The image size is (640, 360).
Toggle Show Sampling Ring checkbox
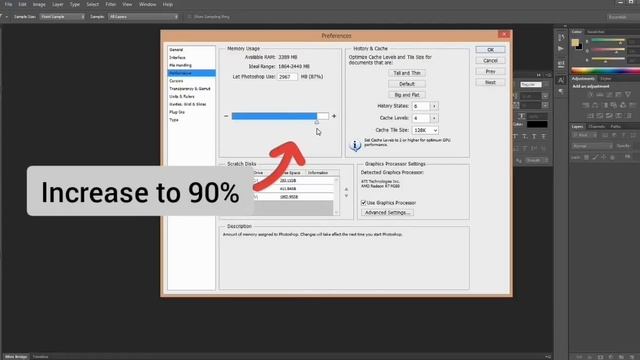coord(189,17)
